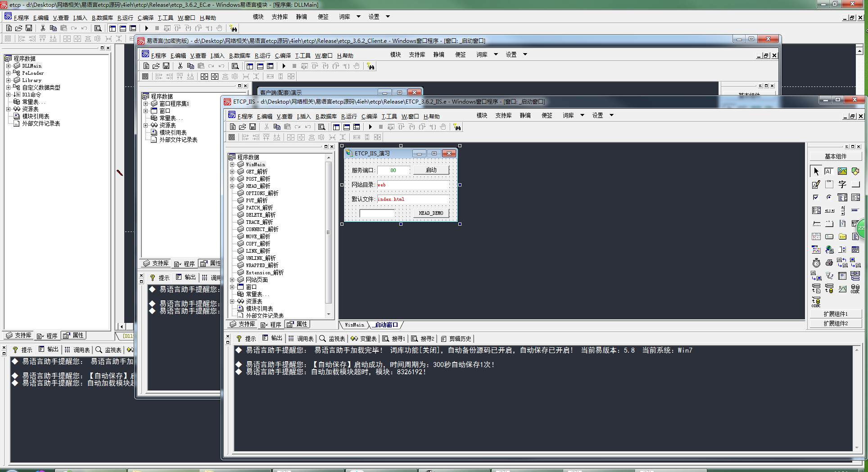Click the 启动 button on the form
The width and height of the screenshot is (868, 472).
pyautogui.click(x=431, y=170)
